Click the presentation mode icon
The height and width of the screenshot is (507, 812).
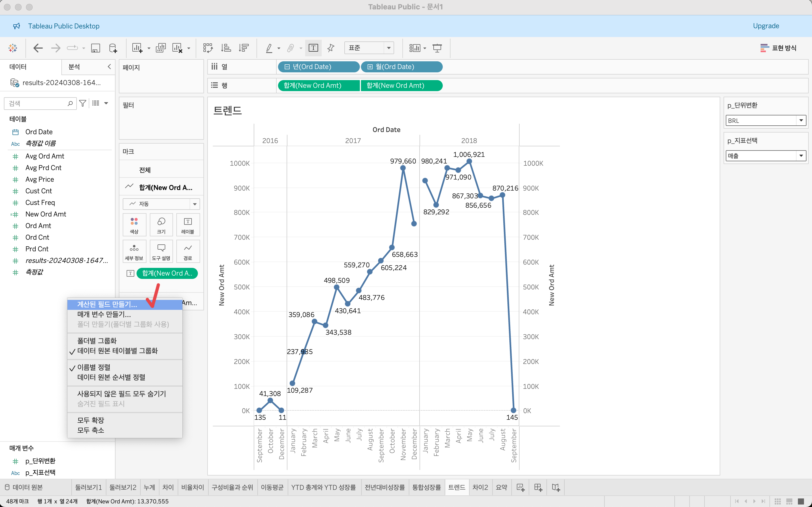[x=437, y=48]
